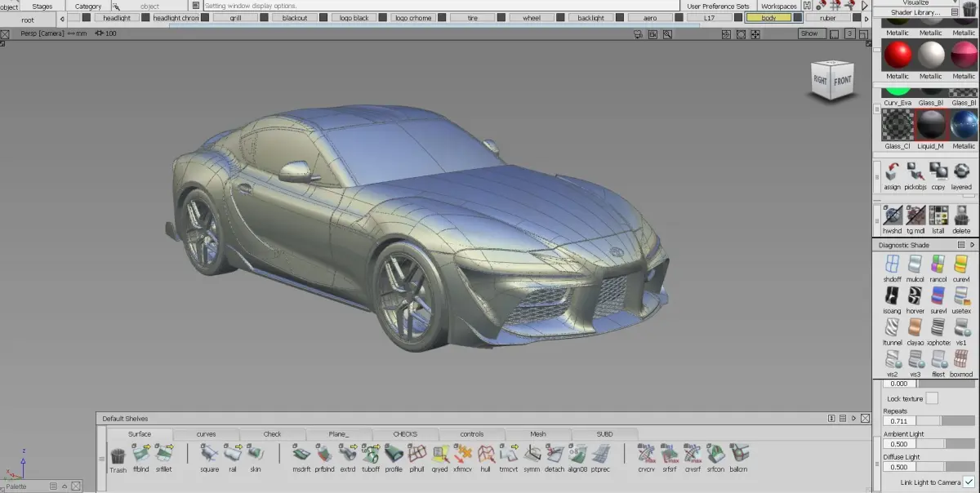Select the L17 layer button

tap(709, 18)
